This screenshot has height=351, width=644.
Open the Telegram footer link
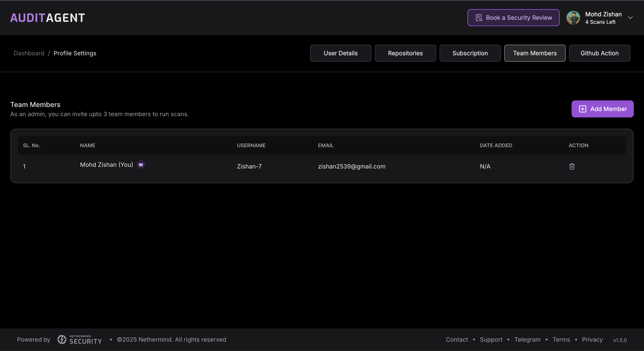click(x=527, y=340)
